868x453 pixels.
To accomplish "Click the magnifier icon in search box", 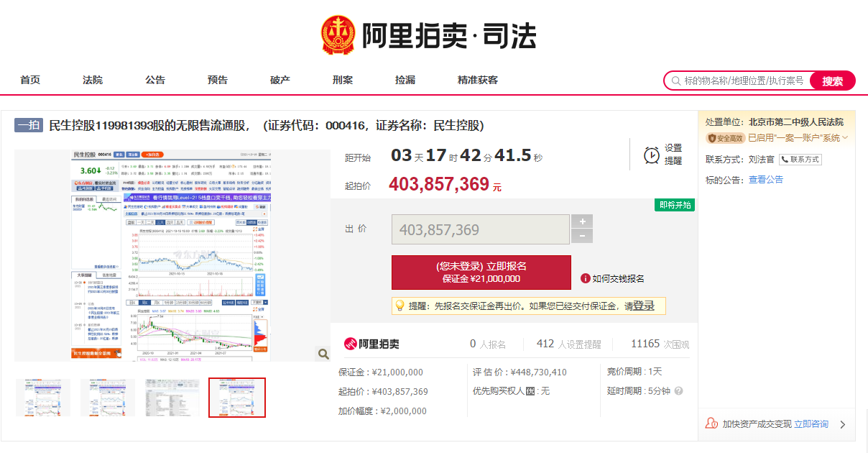I will tap(675, 81).
